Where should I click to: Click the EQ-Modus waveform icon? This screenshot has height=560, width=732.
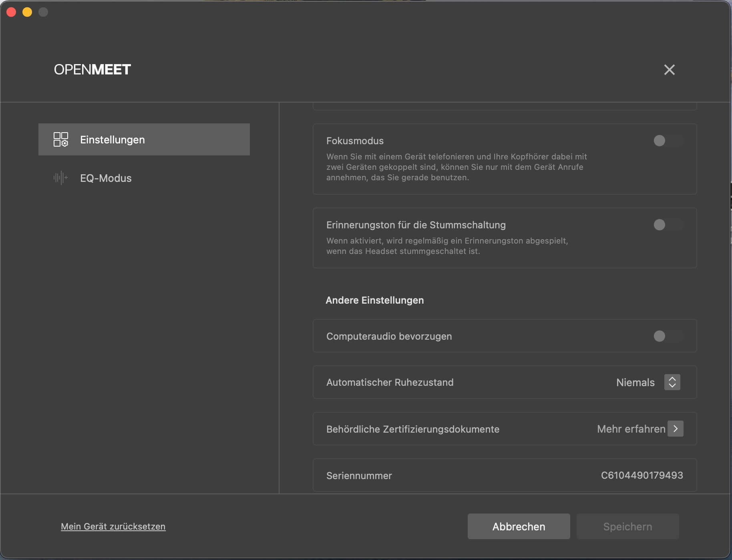(x=60, y=178)
